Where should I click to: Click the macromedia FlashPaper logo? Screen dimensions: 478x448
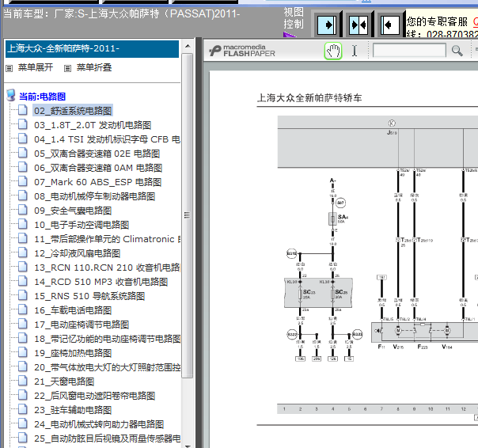pyautogui.click(x=242, y=51)
